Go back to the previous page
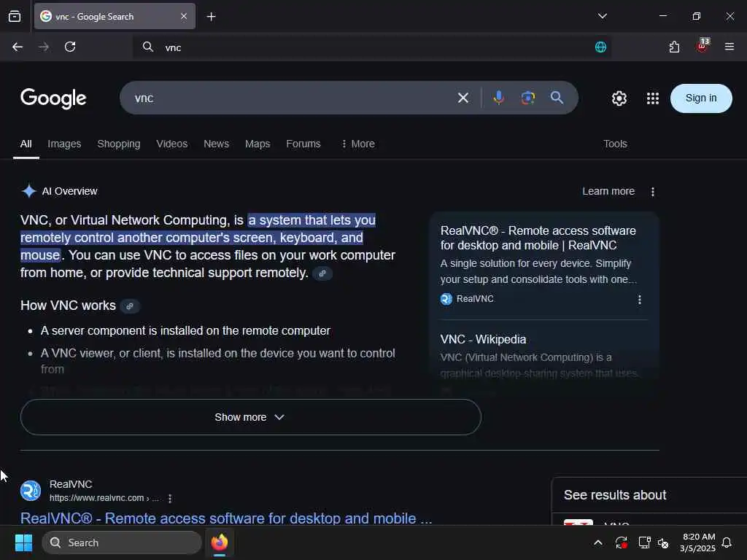 [x=18, y=47]
